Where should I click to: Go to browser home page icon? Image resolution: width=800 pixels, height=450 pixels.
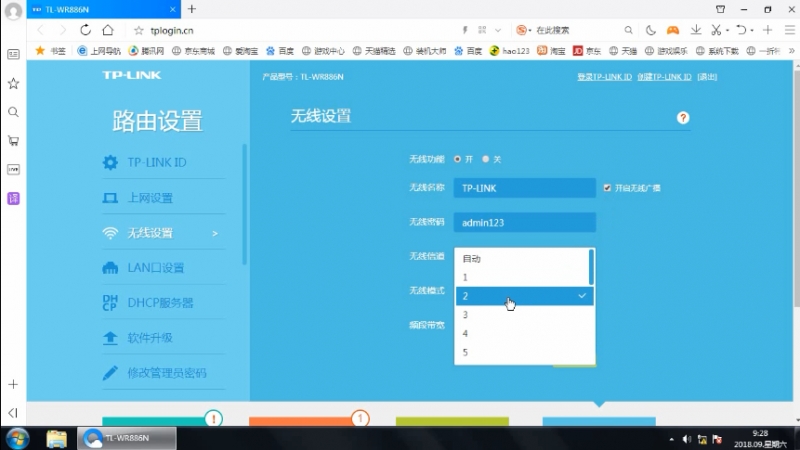pos(108,30)
